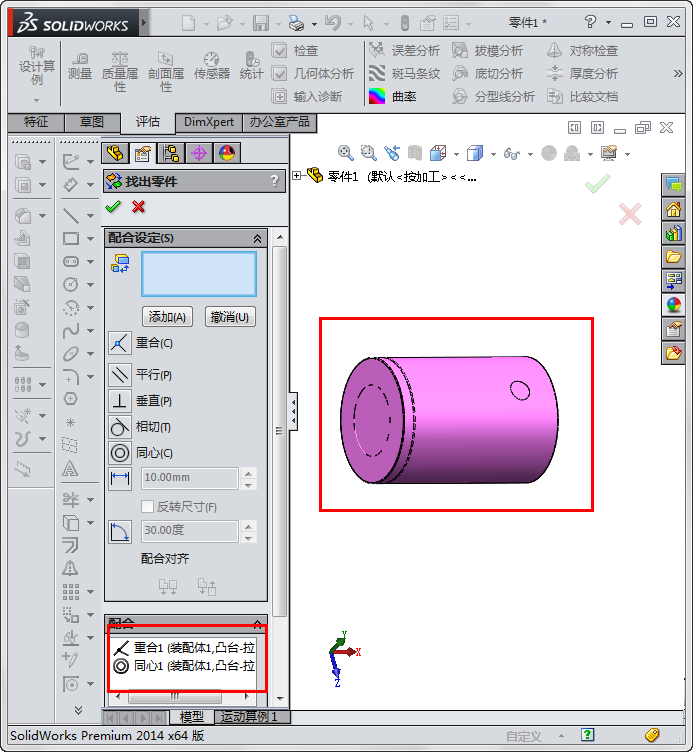The image size is (693, 752).
Task: Run Symmetry Check (对称检查)
Action: click(x=582, y=50)
